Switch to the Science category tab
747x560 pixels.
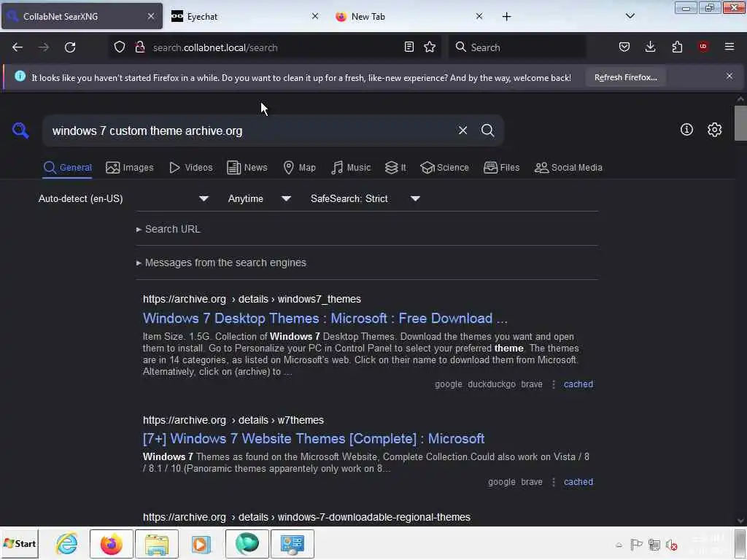444,168
